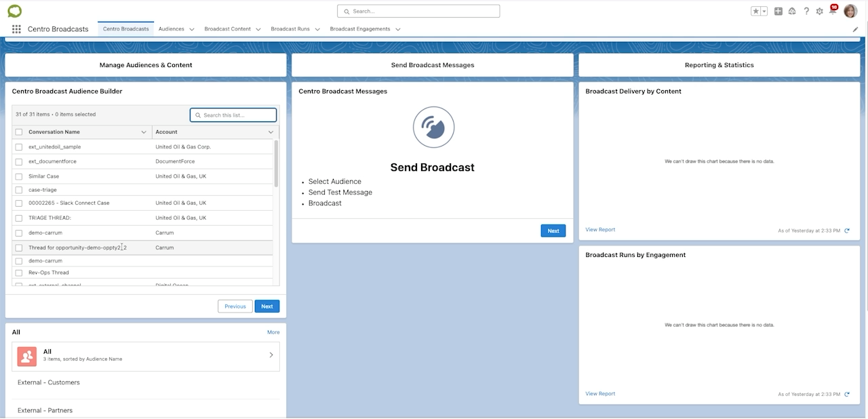
Task: Check the TRIAGE THREAD: row
Action: (x=19, y=218)
